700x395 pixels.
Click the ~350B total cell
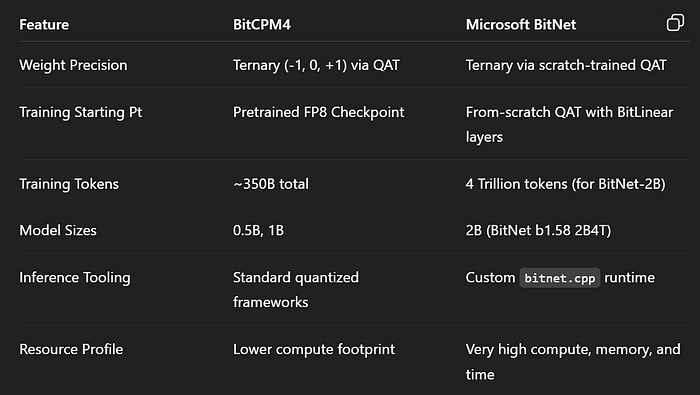pyautogui.click(x=271, y=184)
